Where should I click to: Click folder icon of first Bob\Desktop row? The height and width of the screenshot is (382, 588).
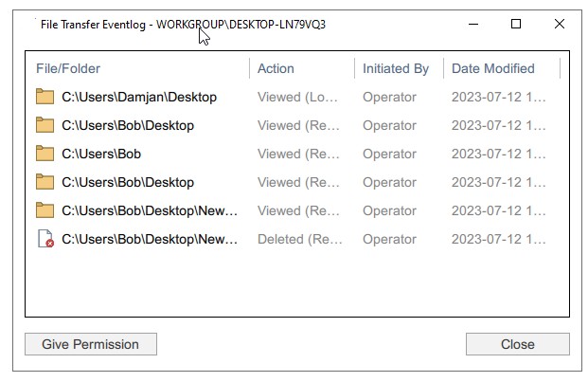[45, 125]
